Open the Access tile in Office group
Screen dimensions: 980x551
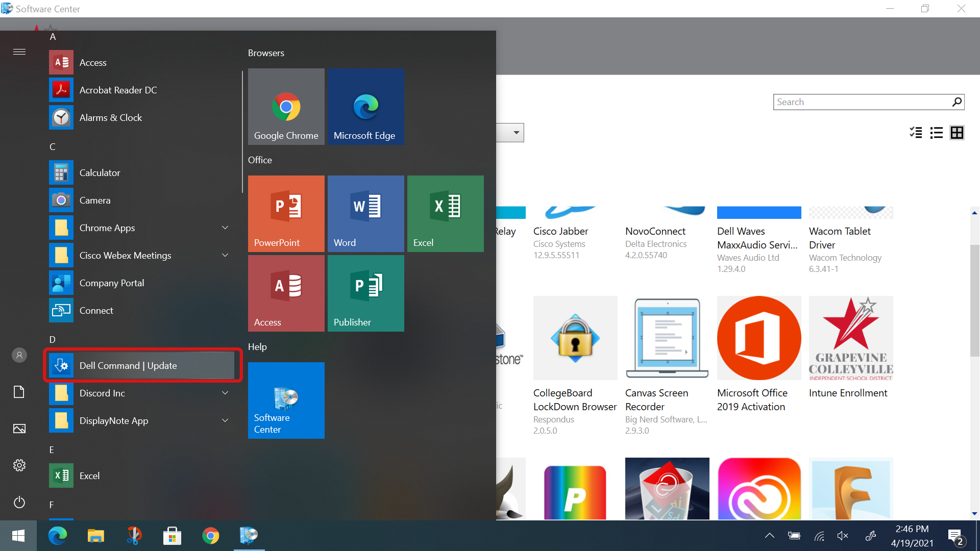286,293
